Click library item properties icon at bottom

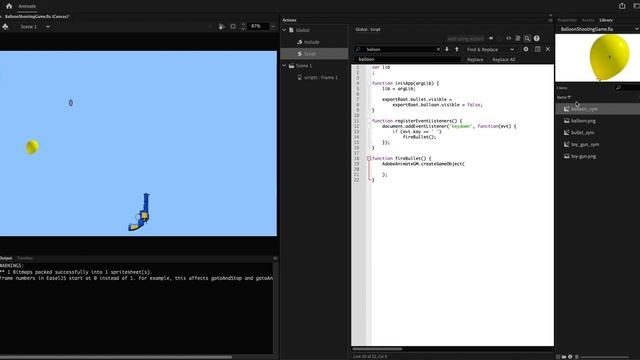tap(570, 357)
